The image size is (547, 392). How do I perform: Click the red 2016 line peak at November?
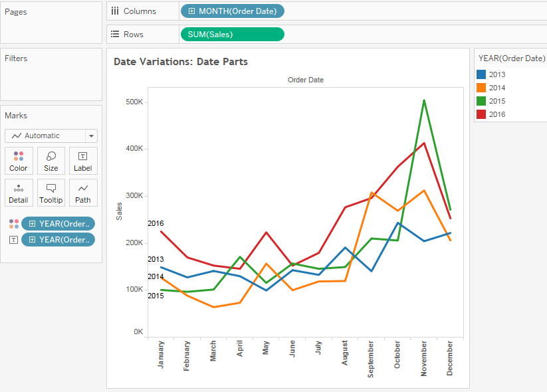pyautogui.click(x=424, y=143)
